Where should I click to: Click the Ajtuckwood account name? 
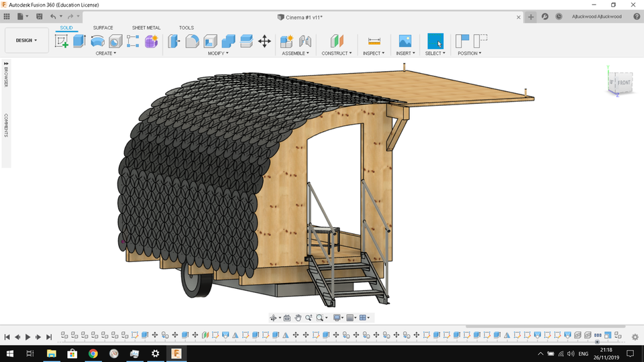click(596, 16)
